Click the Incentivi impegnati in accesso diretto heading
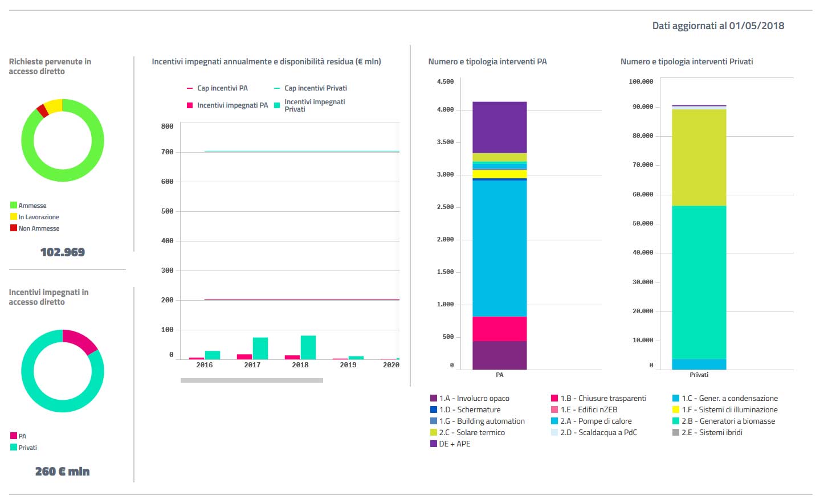824x504 pixels. pyautogui.click(x=49, y=297)
